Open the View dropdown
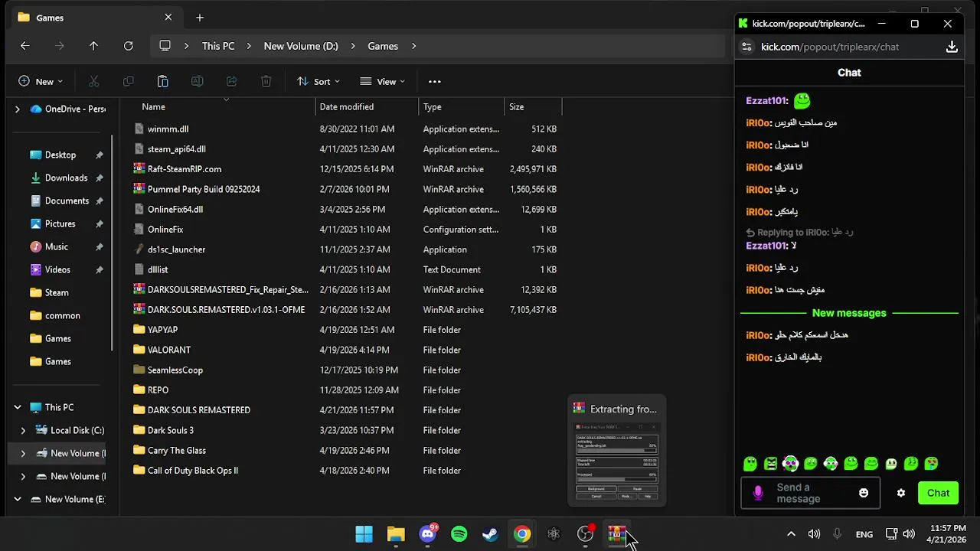This screenshot has width=980, height=551. click(382, 81)
